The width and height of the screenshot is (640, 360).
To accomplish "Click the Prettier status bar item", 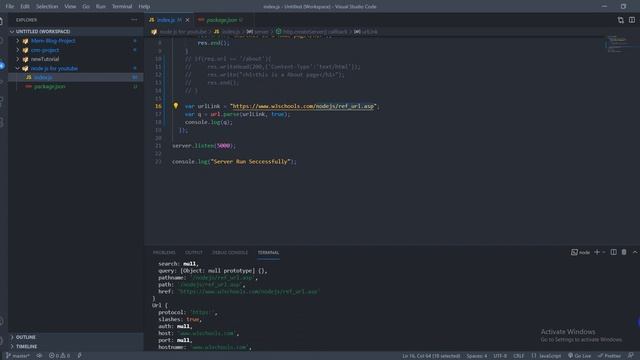I will [609, 356].
